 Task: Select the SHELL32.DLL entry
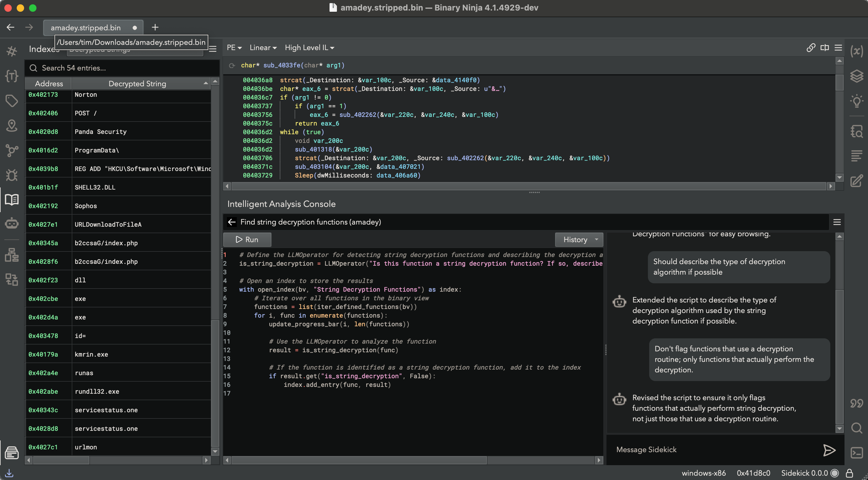coord(118,187)
